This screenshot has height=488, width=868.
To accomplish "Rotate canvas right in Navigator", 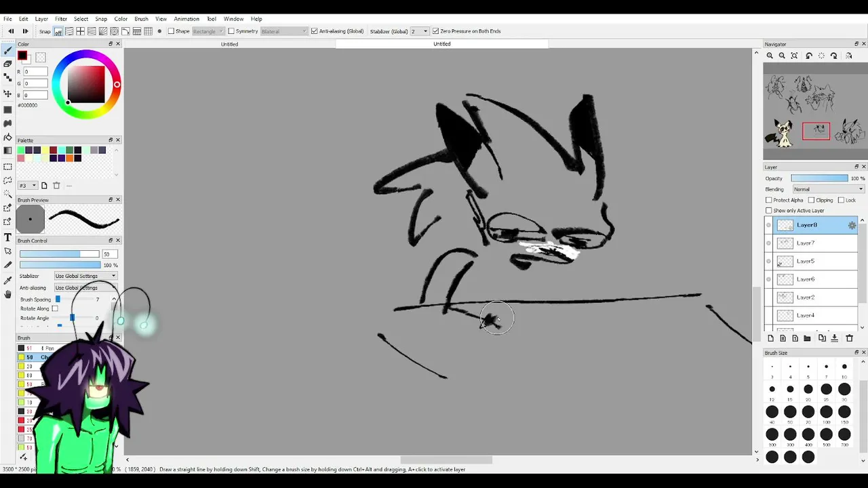I will pos(834,56).
